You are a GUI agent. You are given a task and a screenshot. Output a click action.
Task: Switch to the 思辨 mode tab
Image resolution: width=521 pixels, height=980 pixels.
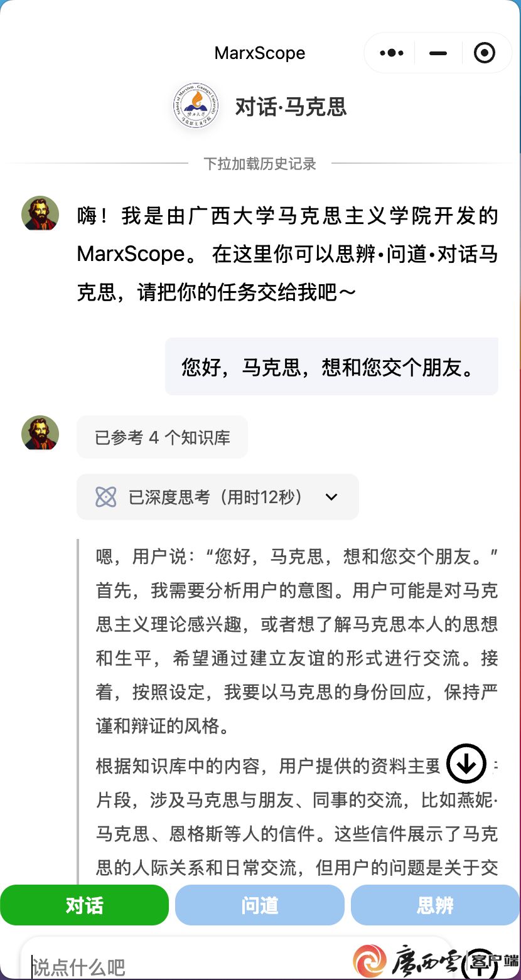point(436,905)
